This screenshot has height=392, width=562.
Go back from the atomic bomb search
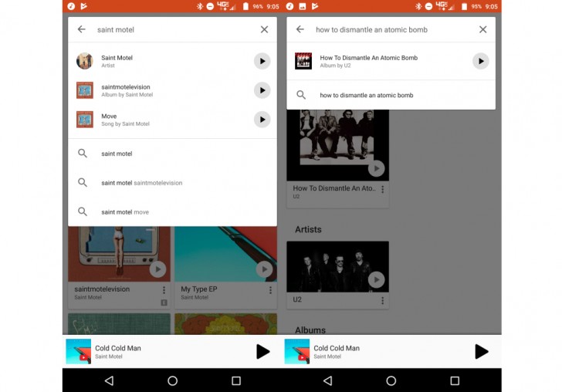tap(300, 29)
